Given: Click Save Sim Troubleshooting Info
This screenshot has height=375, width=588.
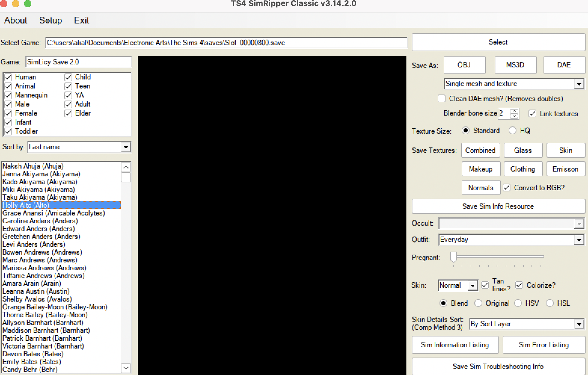Looking at the screenshot, I should 498,367.
